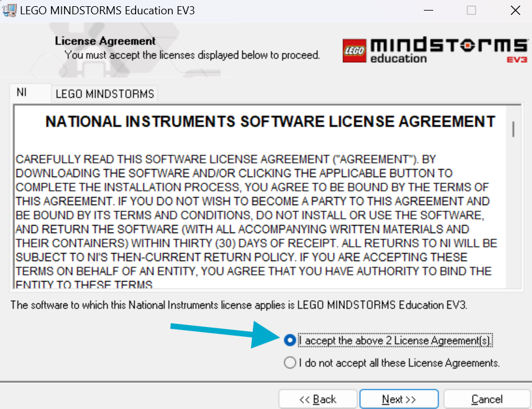
Task: Go back with the << Back button
Action: (318, 399)
